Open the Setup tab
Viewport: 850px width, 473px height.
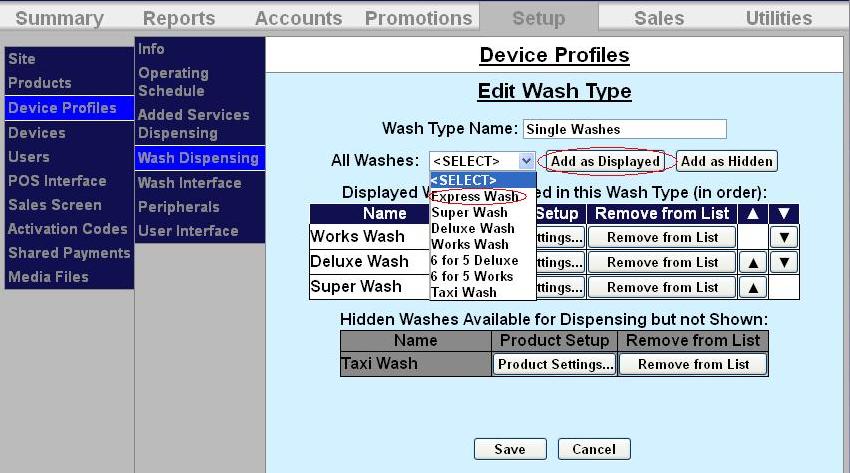click(x=538, y=18)
